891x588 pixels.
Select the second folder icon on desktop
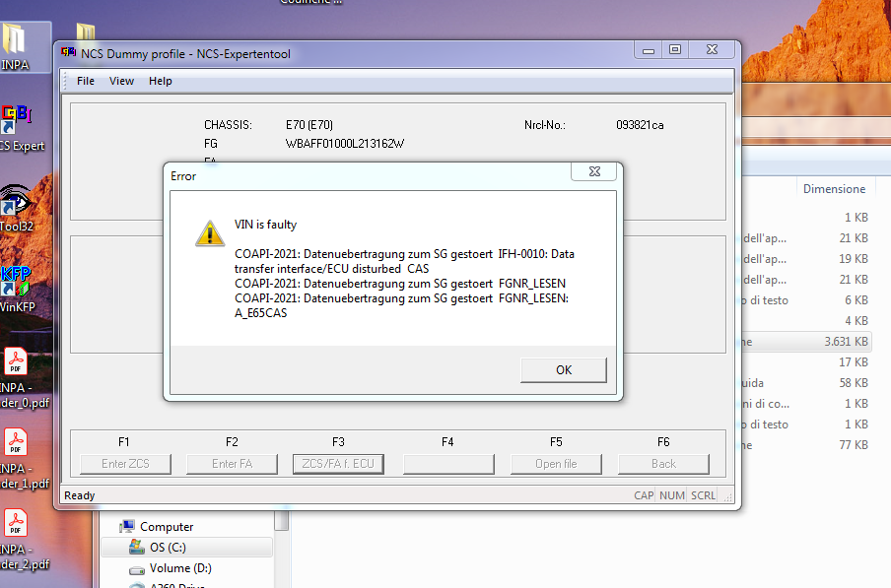point(85,32)
